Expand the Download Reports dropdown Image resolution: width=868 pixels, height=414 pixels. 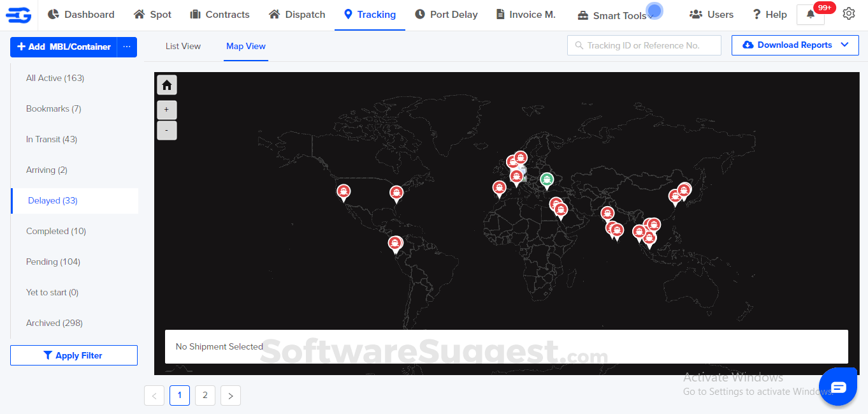(x=795, y=45)
